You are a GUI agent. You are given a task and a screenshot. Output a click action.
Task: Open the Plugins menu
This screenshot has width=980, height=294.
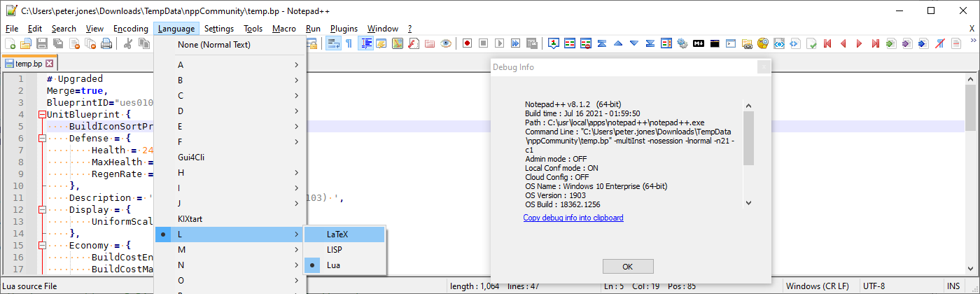point(344,29)
